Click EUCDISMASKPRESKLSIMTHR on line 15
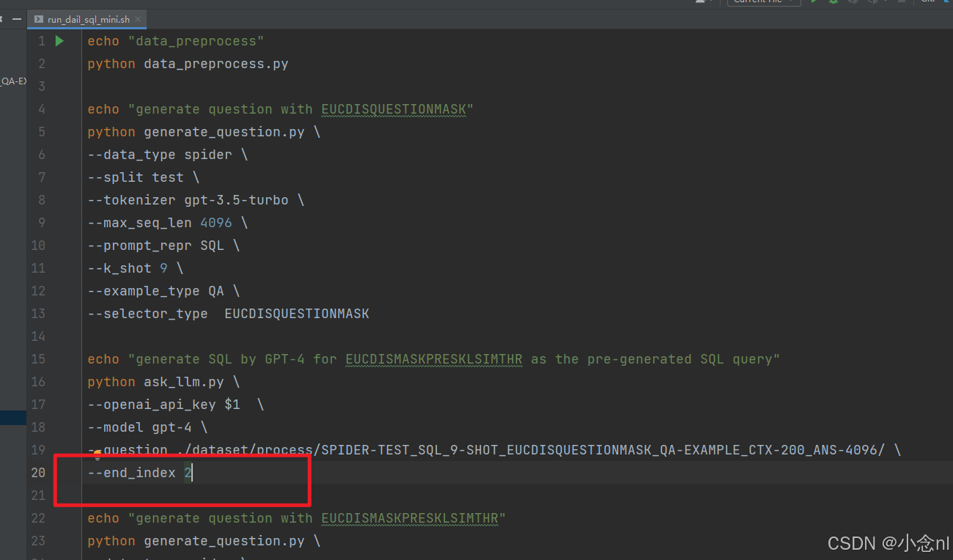The width and height of the screenshot is (953, 560). [x=434, y=359]
